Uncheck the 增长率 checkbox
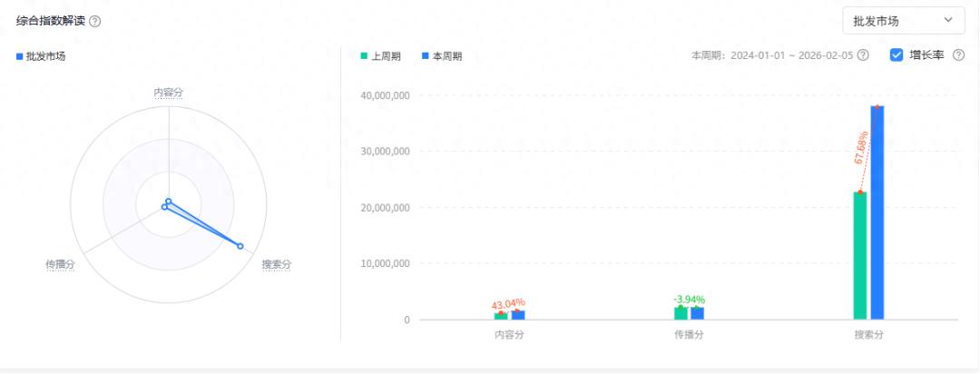 click(897, 55)
